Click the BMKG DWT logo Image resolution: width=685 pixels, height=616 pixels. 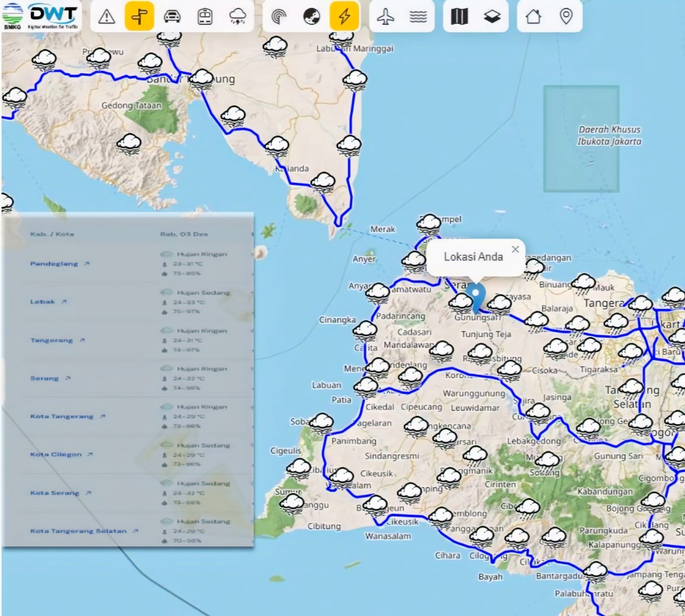[41, 16]
